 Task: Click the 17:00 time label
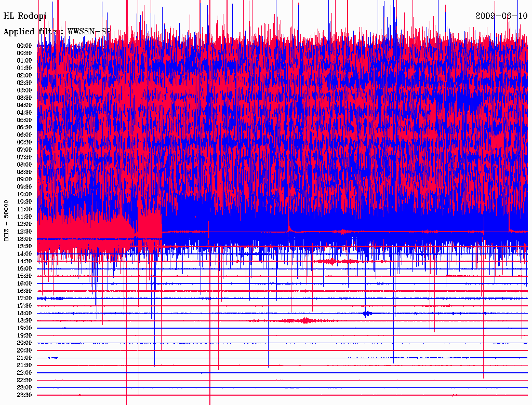24,298
